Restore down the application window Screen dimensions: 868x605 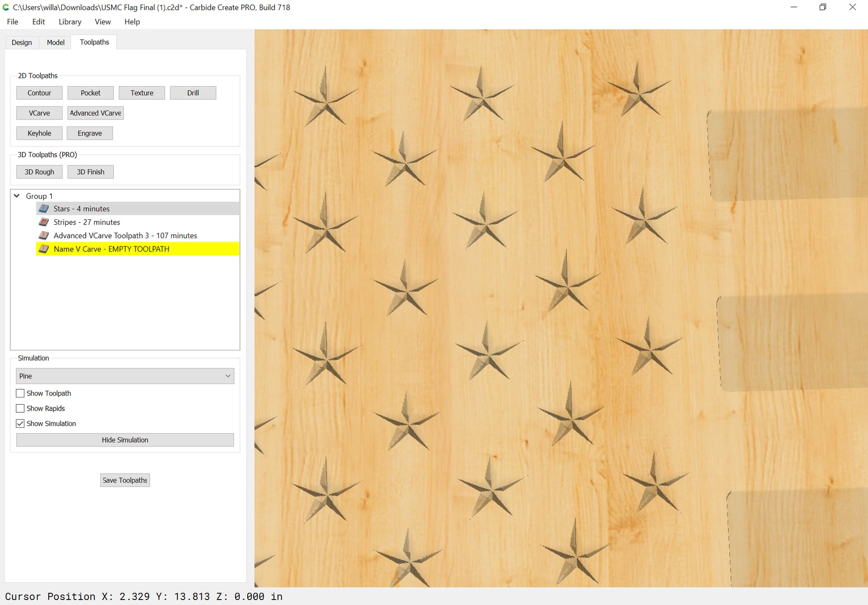(x=823, y=7)
